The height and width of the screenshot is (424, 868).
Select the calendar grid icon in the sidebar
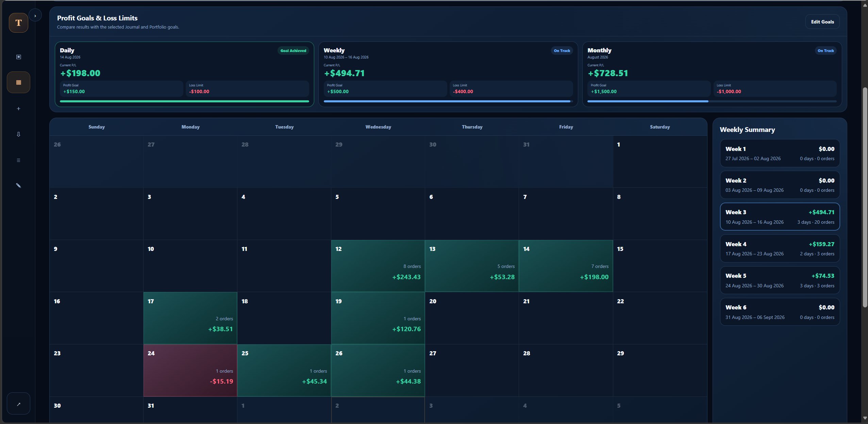point(18,82)
